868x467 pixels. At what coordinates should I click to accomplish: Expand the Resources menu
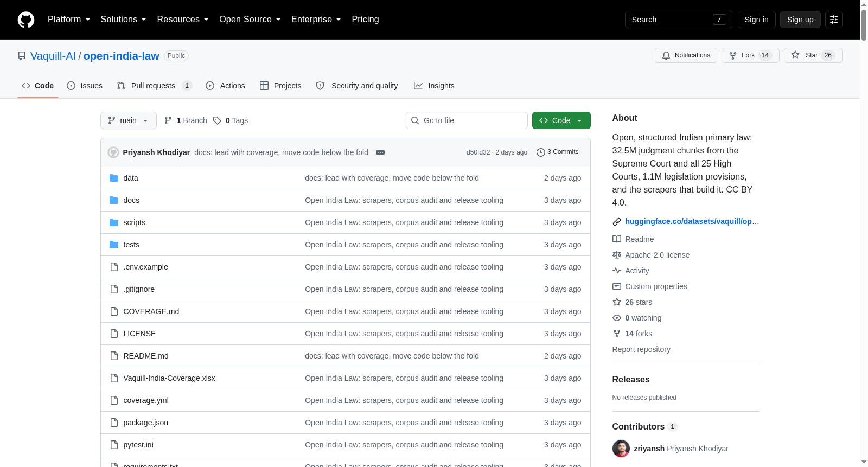point(183,20)
